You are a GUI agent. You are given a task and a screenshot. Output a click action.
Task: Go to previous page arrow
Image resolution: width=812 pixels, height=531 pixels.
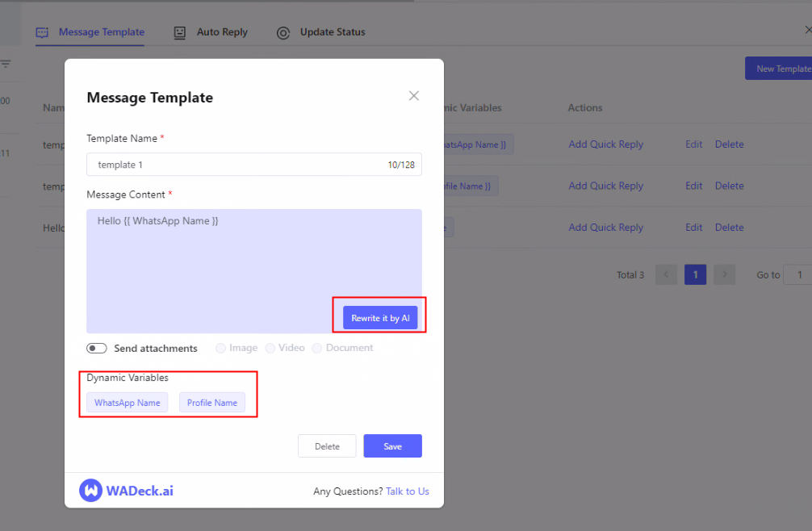(666, 275)
